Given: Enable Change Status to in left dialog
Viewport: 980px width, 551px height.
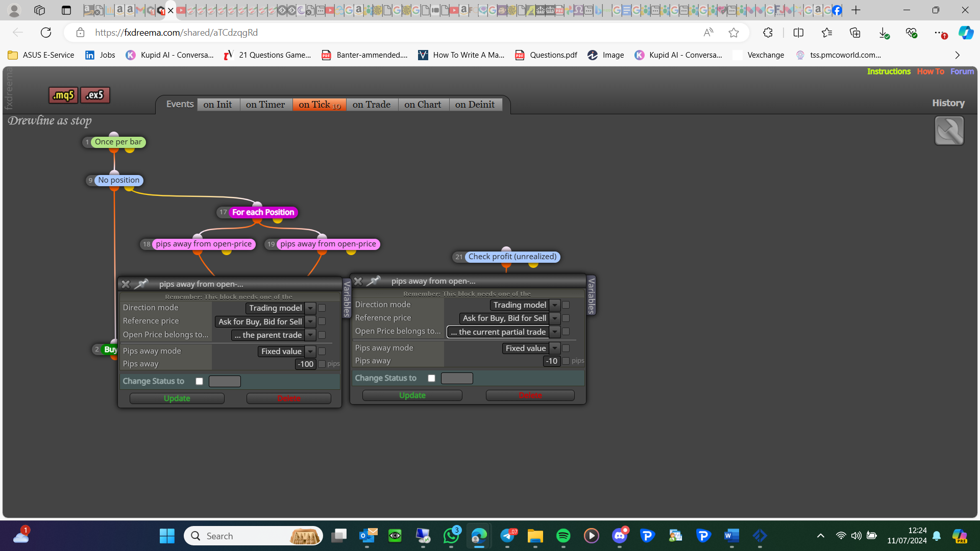Looking at the screenshot, I should pyautogui.click(x=199, y=381).
